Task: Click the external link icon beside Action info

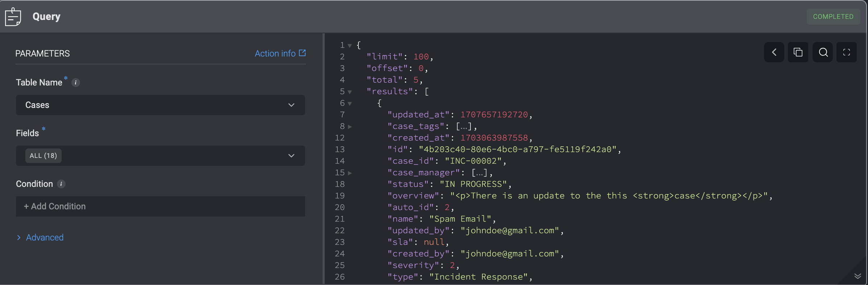Action: point(302,53)
